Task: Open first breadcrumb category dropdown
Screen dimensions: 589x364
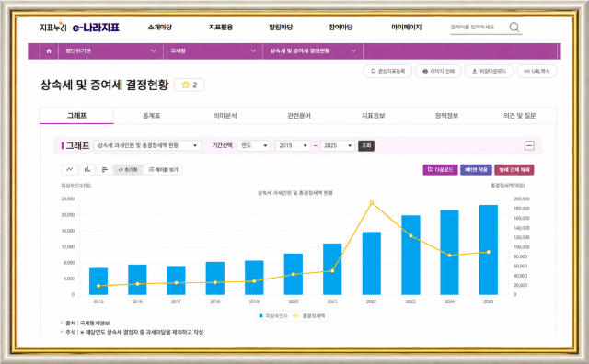Action: 110,51
